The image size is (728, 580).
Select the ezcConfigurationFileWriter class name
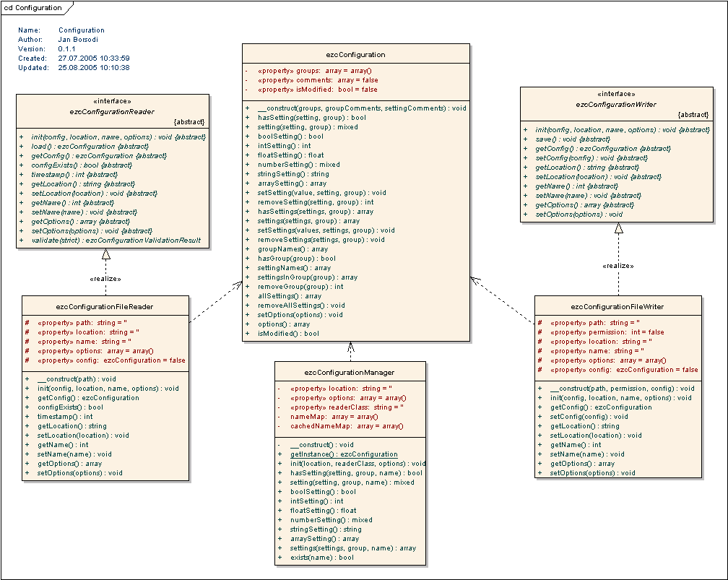tap(617, 306)
